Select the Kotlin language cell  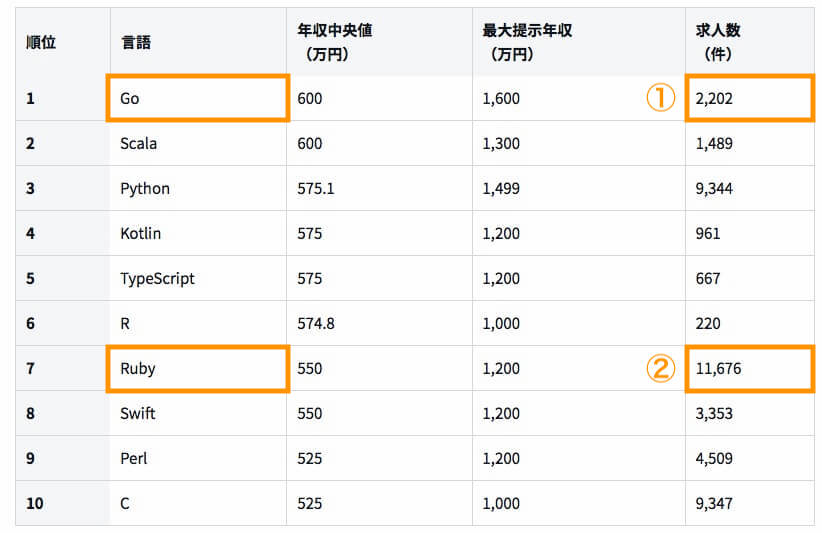[x=198, y=233]
